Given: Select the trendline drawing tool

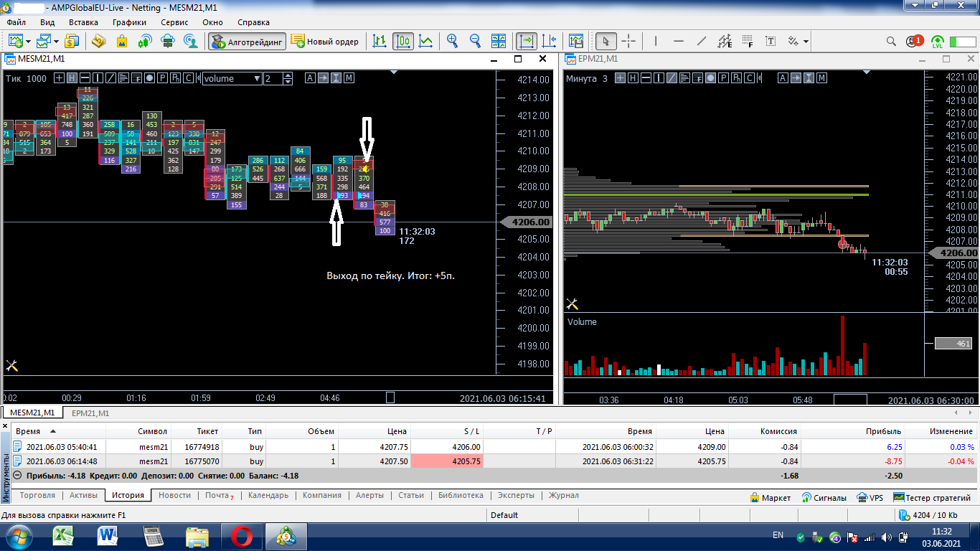Looking at the screenshot, I should pos(702,41).
